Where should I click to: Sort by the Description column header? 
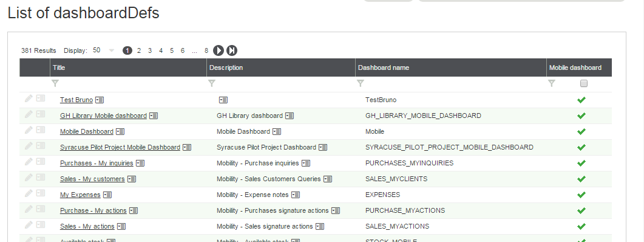tap(281, 67)
